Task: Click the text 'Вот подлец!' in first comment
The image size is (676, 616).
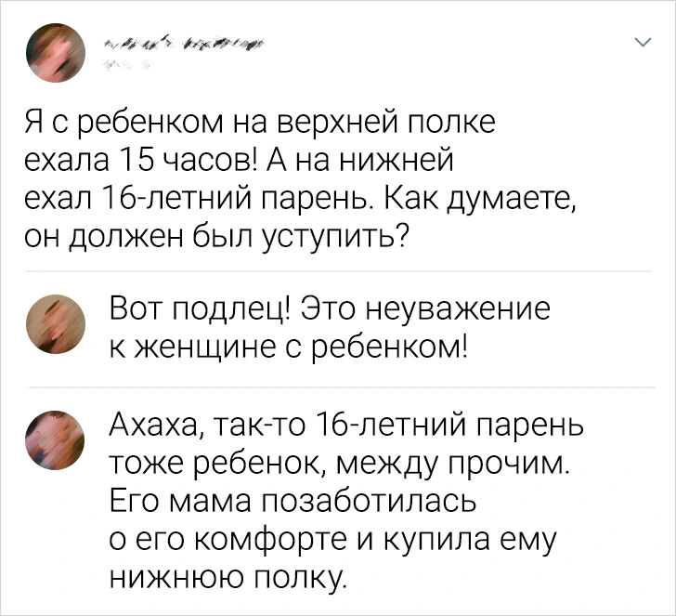Action: click(199, 309)
